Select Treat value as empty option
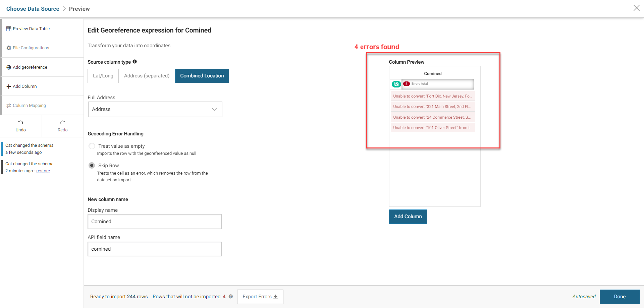 point(92,146)
